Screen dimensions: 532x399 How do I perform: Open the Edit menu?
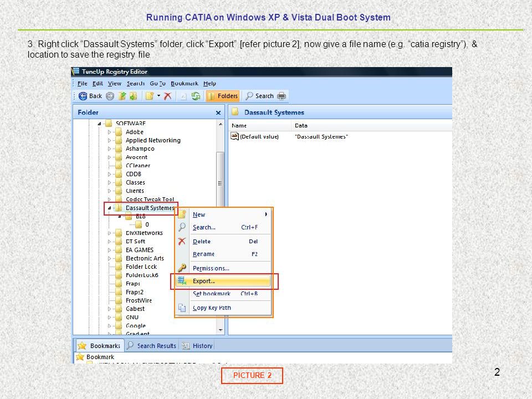(98, 84)
